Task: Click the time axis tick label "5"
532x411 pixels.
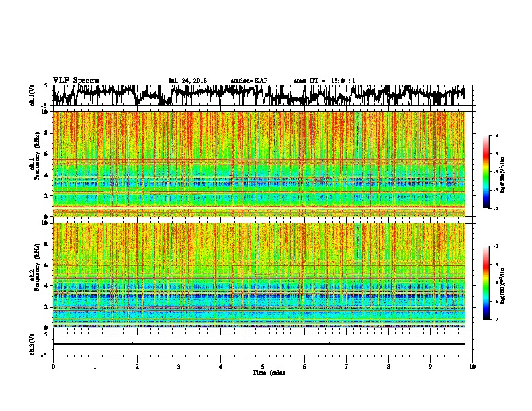Action: click(263, 367)
